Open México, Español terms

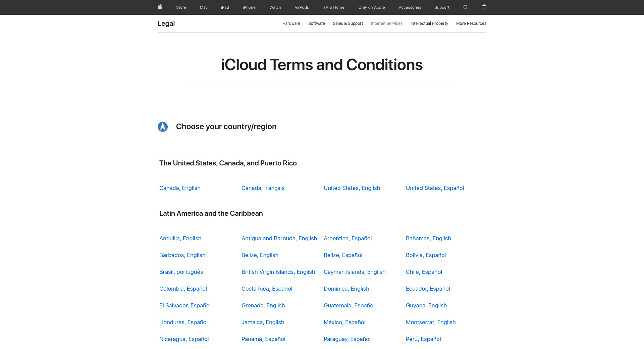tap(344, 322)
